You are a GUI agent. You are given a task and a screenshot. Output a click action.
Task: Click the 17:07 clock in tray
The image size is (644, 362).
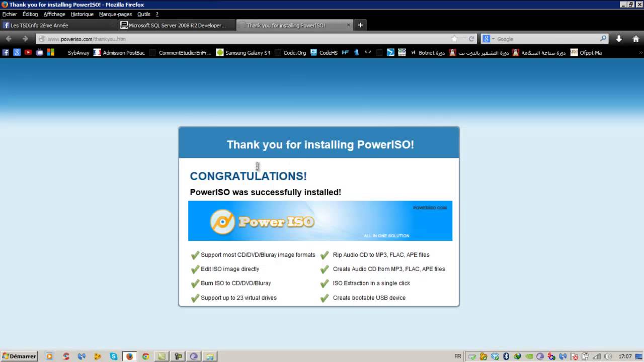click(625, 356)
